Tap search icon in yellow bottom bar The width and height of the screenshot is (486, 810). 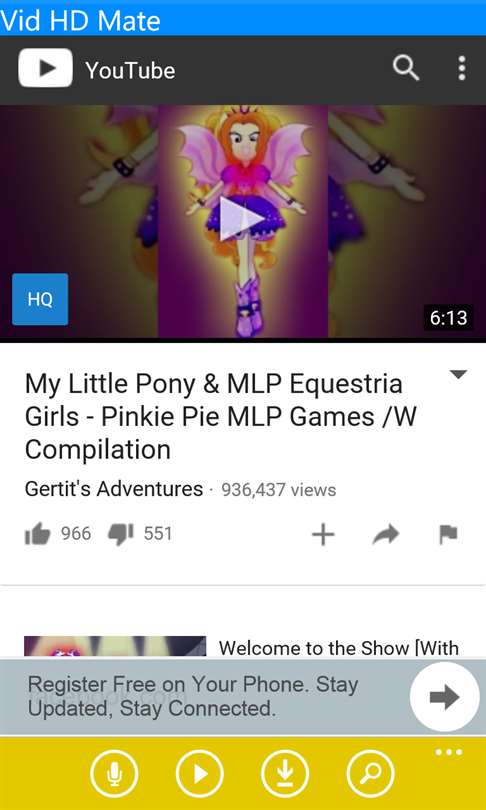pyautogui.click(x=370, y=773)
